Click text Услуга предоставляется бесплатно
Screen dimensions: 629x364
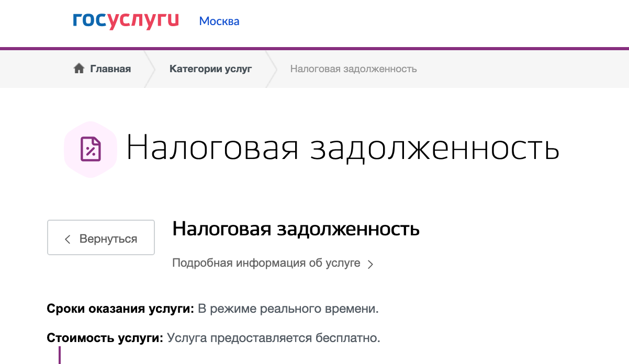[274, 338]
